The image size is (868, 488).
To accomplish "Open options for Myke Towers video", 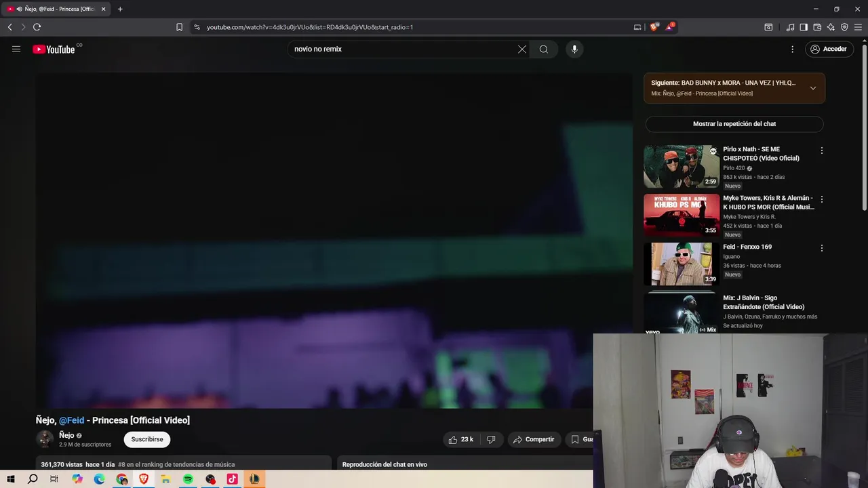I will [821, 199].
